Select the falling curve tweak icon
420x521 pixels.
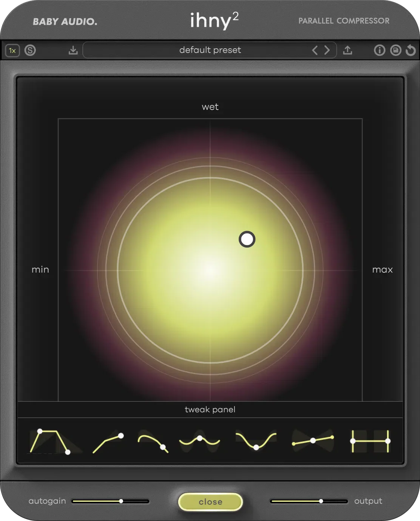[153, 442]
